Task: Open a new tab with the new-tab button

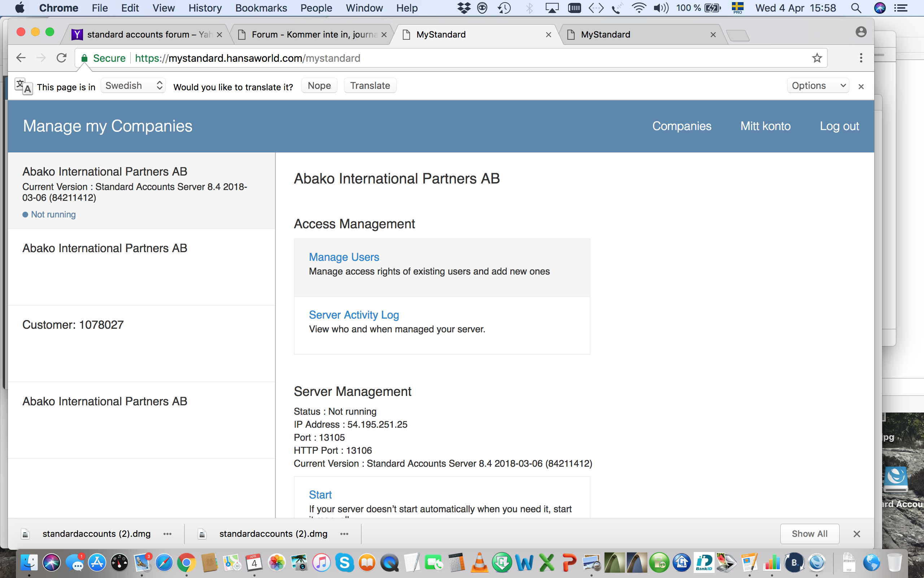Action: click(x=737, y=35)
